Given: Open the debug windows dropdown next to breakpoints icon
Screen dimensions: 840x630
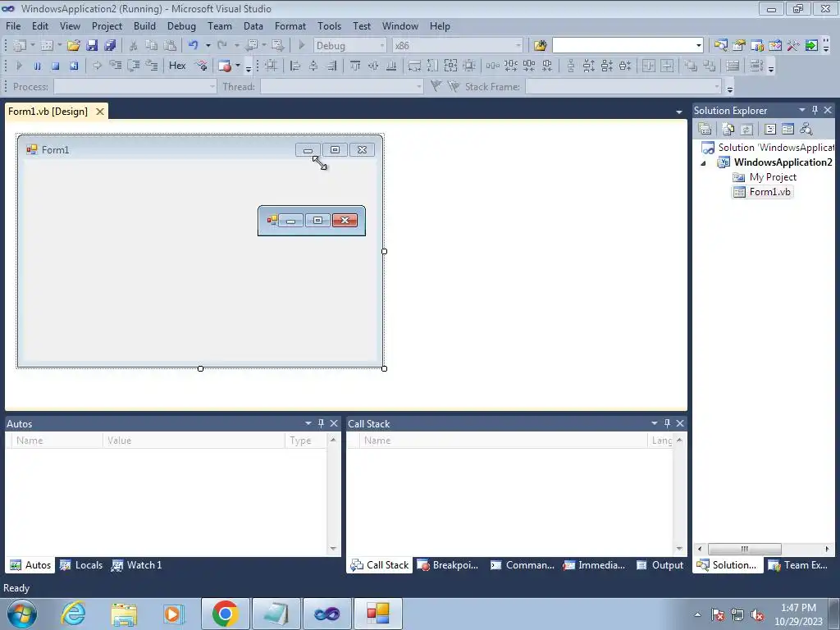Looking at the screenshot, I should (x=238, y=66).
